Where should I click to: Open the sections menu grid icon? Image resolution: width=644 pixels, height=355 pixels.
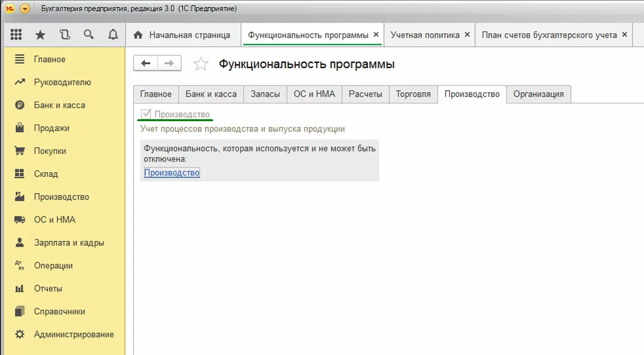(x=16, y=35)
